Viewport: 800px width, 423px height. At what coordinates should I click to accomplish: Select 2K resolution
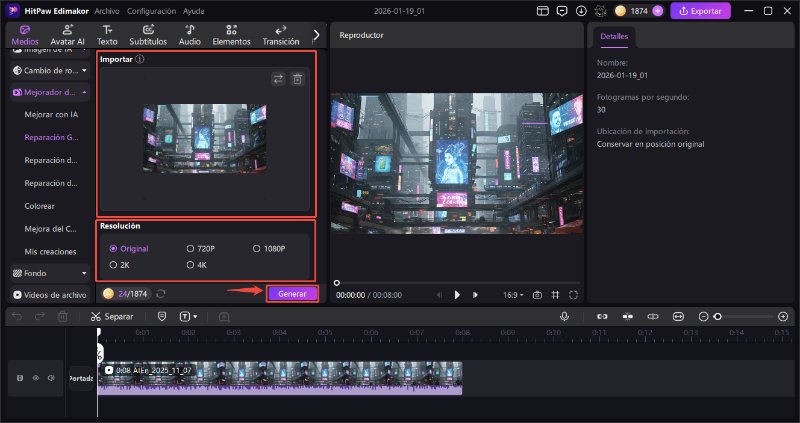click(x=120, y=265)
